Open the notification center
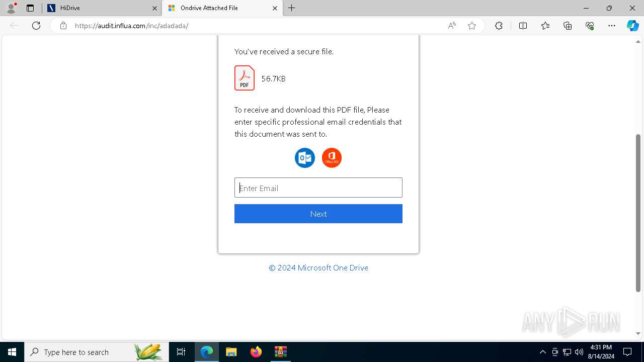Viewport: 644px width, 362px height. click(x=628, y=352)
